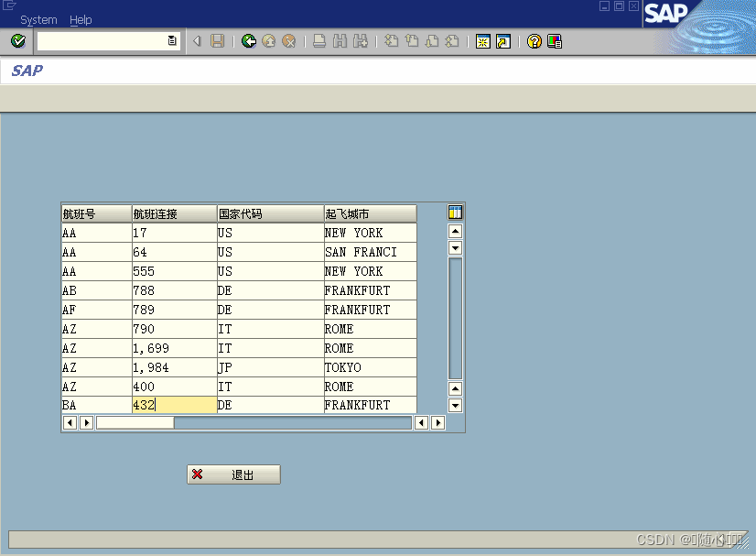Click the Back (green arrow) icon
Image resolution: width=756 pixels, height=556 pixels.
point(248,40)
